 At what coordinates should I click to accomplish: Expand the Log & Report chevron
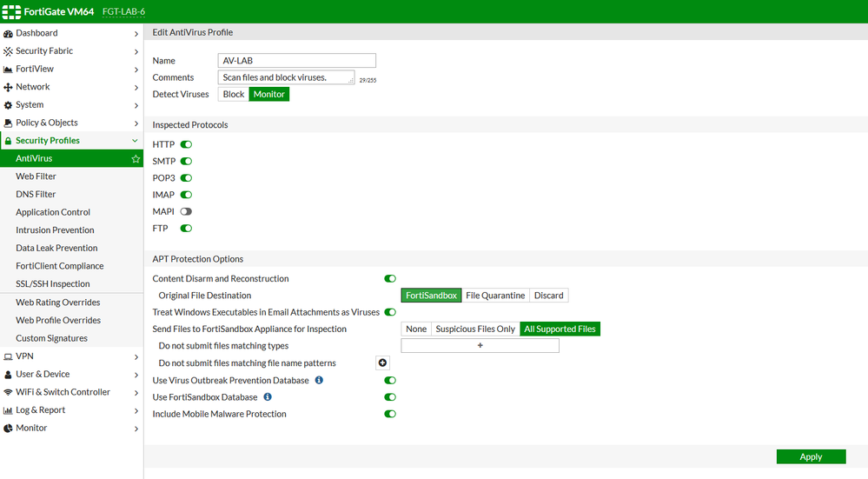point(136,410)
